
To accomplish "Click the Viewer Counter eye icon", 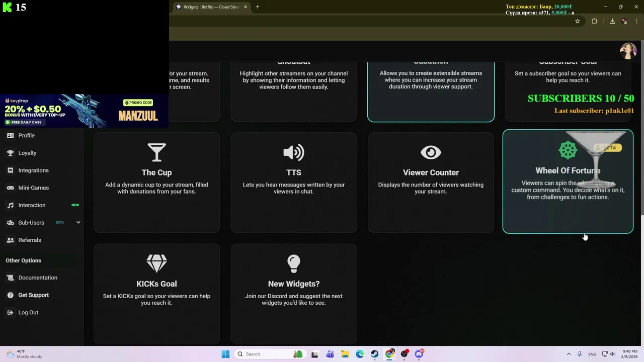I will (x=431, y=152).
